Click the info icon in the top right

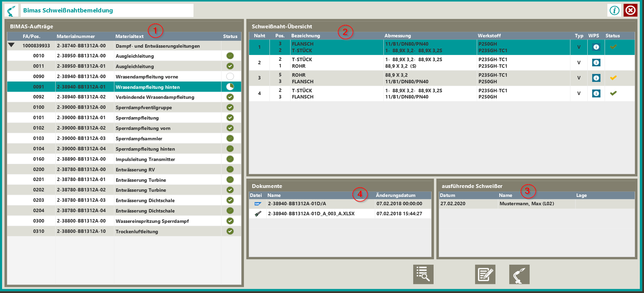pos(614,10)
